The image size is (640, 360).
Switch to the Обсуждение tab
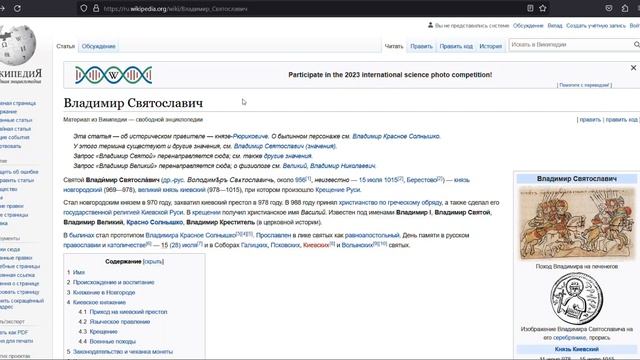[98, 46]
